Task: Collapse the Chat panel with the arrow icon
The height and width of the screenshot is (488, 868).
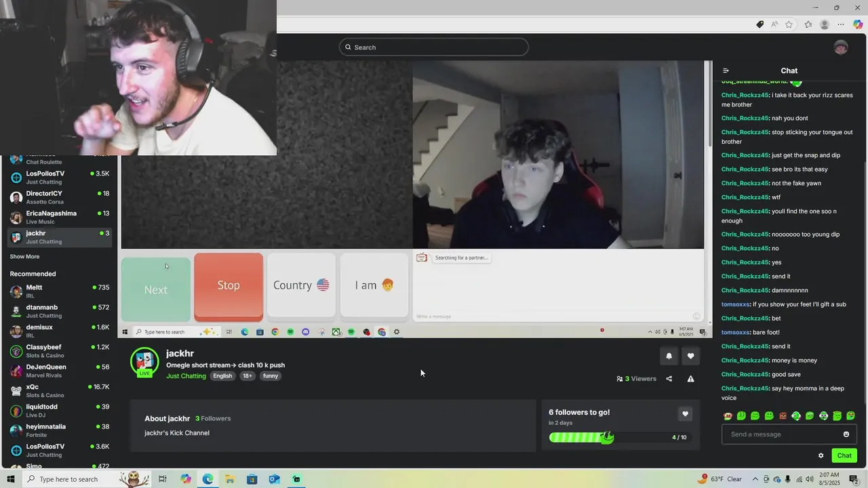Action: coord(726,70)
